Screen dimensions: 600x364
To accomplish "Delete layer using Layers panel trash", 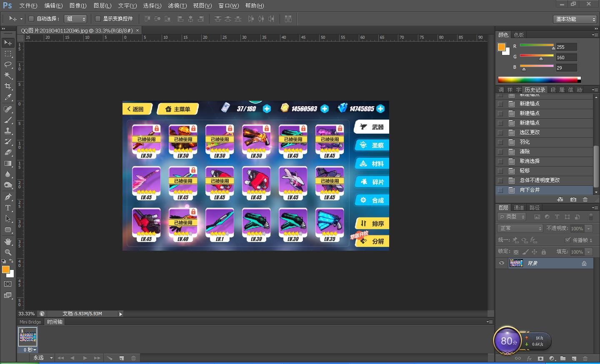I will click(585, 358).
